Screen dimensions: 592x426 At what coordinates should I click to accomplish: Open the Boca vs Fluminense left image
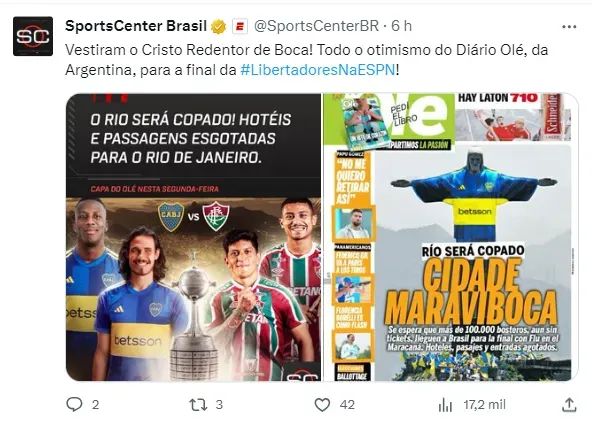click(x=193, y=237)
